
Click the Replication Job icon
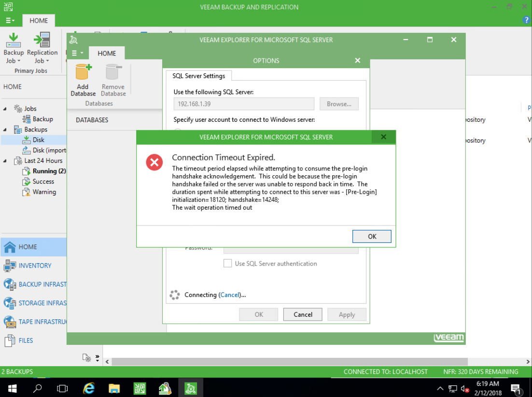(42, 40)
